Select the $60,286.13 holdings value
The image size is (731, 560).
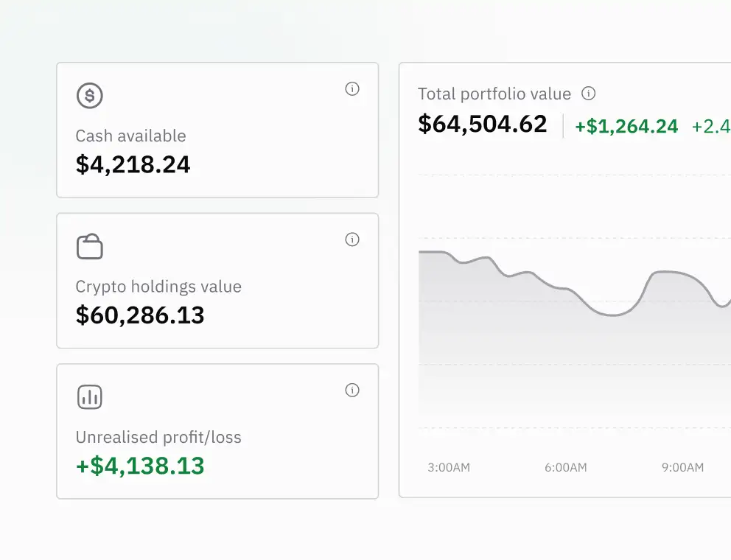point(140,315)
